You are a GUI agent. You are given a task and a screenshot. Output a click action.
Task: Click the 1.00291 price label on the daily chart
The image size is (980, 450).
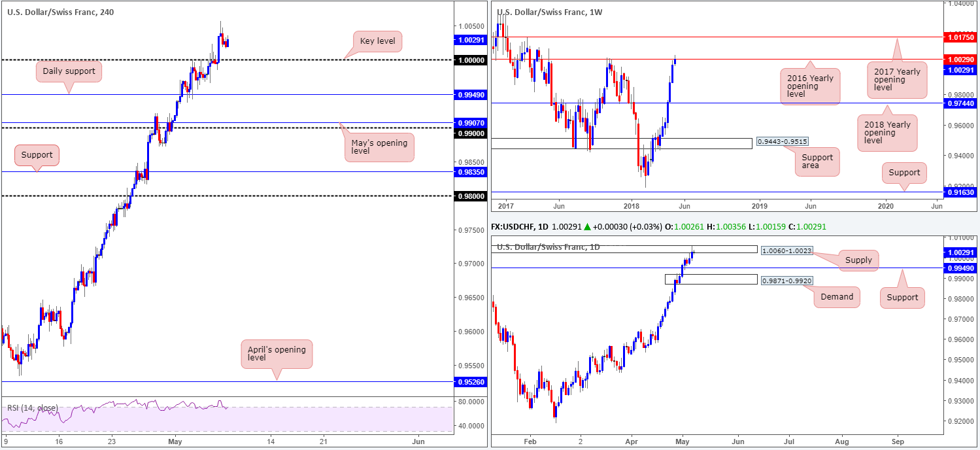pos(960,252)
